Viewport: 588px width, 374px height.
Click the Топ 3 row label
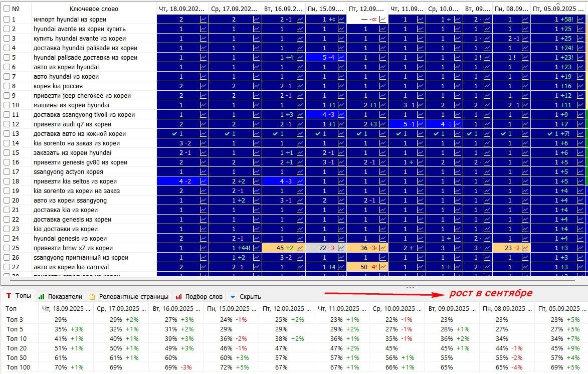pos(14,320)
